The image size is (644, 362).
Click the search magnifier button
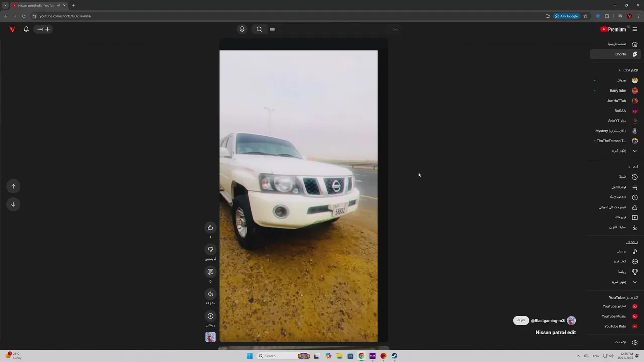click(259, 29)
